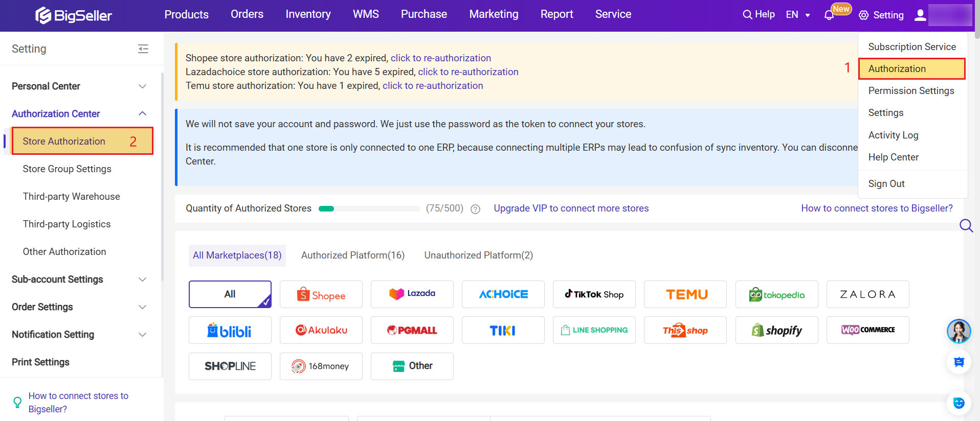Screen dimensions: 980x421
Task: Open the Marketing menu
Action: click(494, 14)
